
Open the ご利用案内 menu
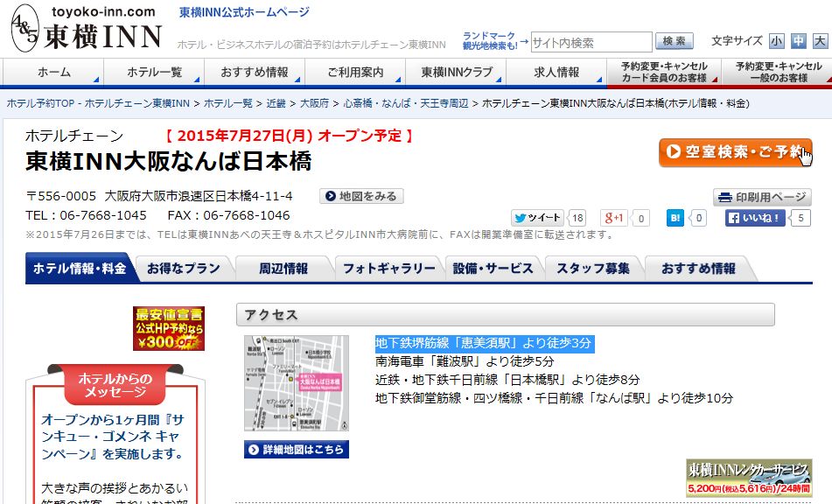[355, 72]
